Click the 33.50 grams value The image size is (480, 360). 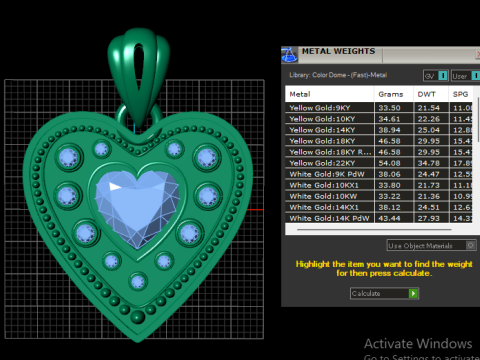tap(389, 108)
